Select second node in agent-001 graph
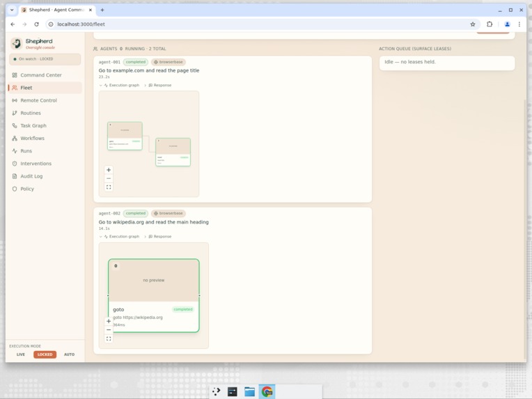The height and width of the screenshot is (399, 532). [x=173, y=152]
